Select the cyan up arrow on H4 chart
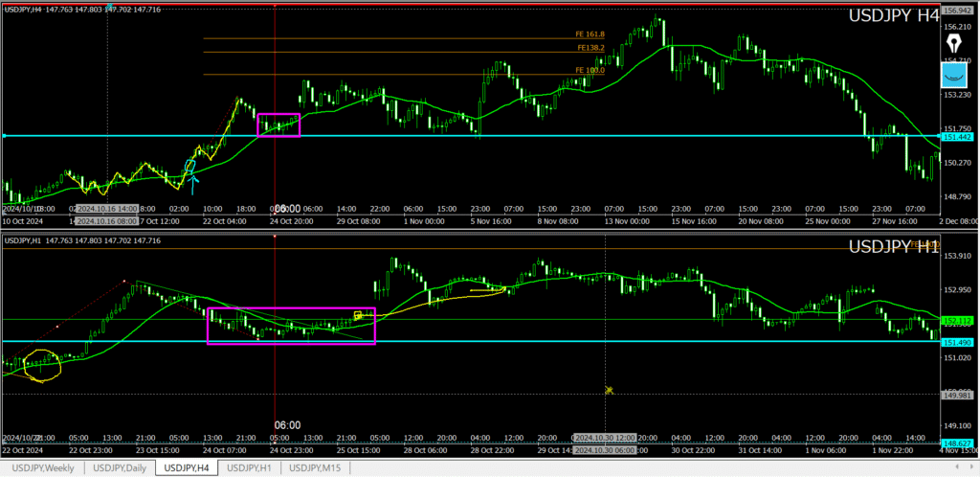Image resolution: width=980 pixels, height=477 pixels. [x=194, y=178]
